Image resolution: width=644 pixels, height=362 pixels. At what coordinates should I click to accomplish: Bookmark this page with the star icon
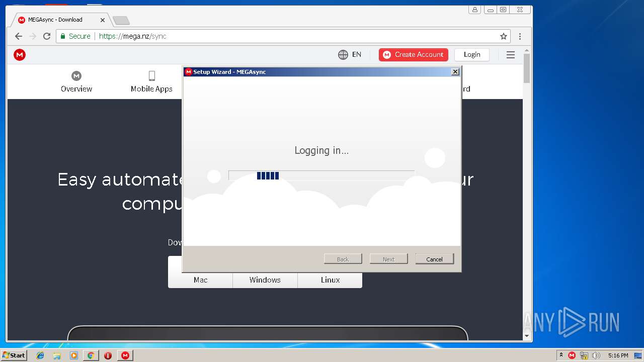(x=503, y=36)
